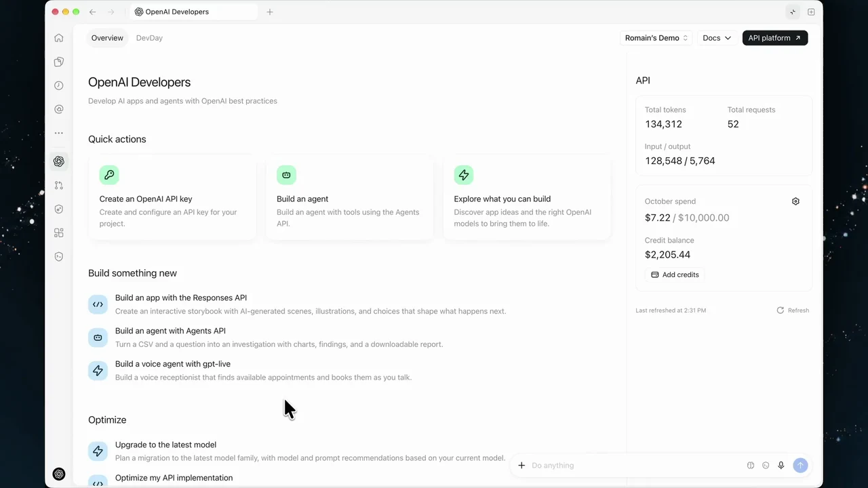Image resolution: width=868 pixels, height=488 pixels.
Task: Click the apps grid icon in the sidebar
Action: [x=59, y=233]
